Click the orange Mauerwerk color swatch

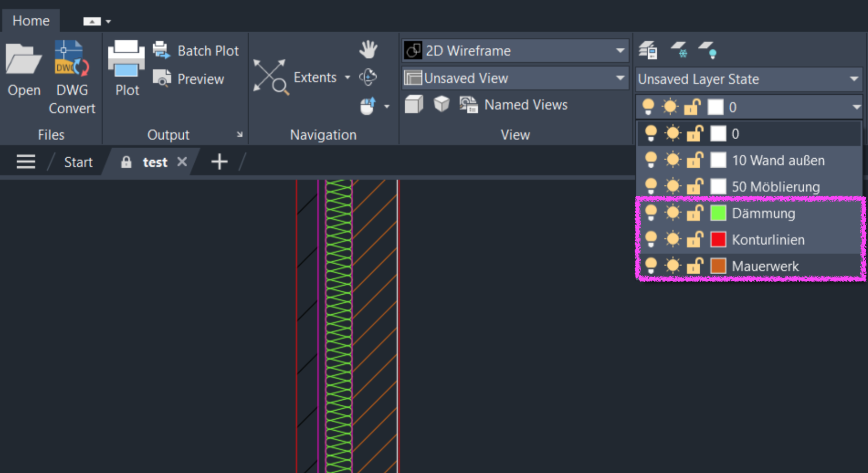coord(718,266)
